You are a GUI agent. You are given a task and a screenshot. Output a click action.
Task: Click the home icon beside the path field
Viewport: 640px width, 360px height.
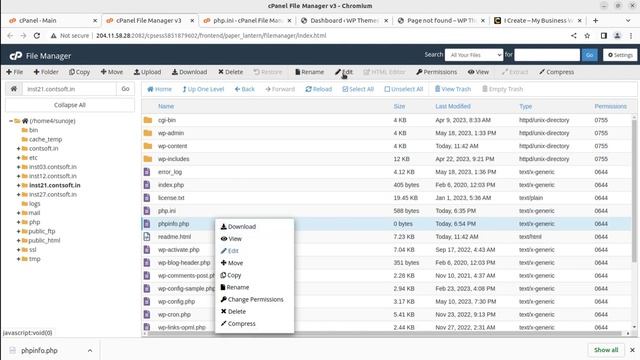coord(14,89)
